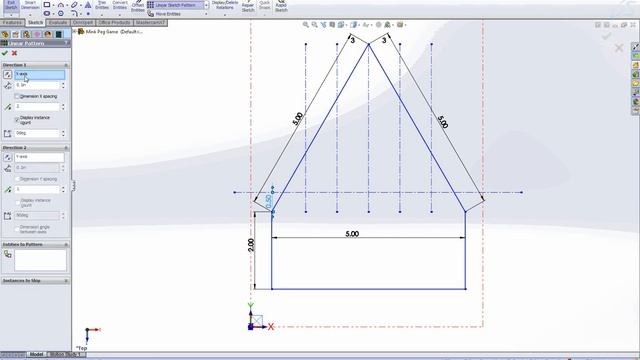Screen dimensions: 640x360
Task: Switch to the Evaluate tab
Action: coord(58,22)
